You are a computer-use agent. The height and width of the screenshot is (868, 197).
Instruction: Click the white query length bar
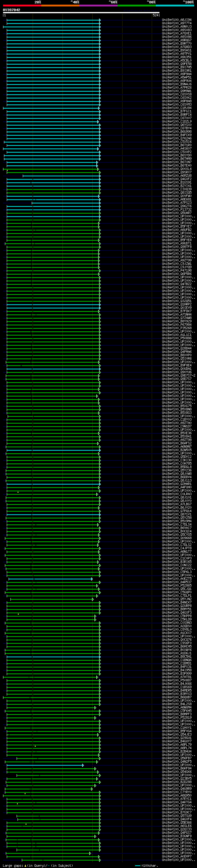[81, 13]
